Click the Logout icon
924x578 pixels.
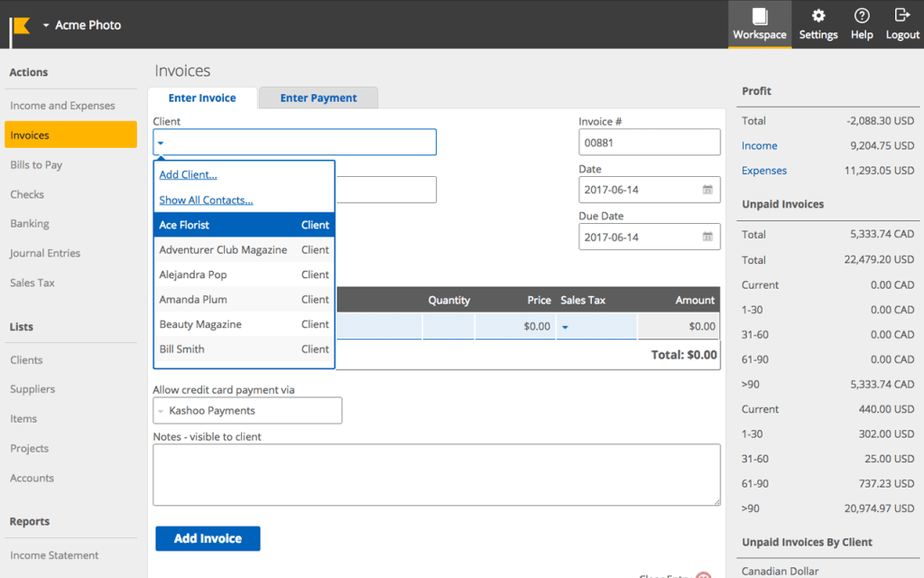click(x=902, y=16)
